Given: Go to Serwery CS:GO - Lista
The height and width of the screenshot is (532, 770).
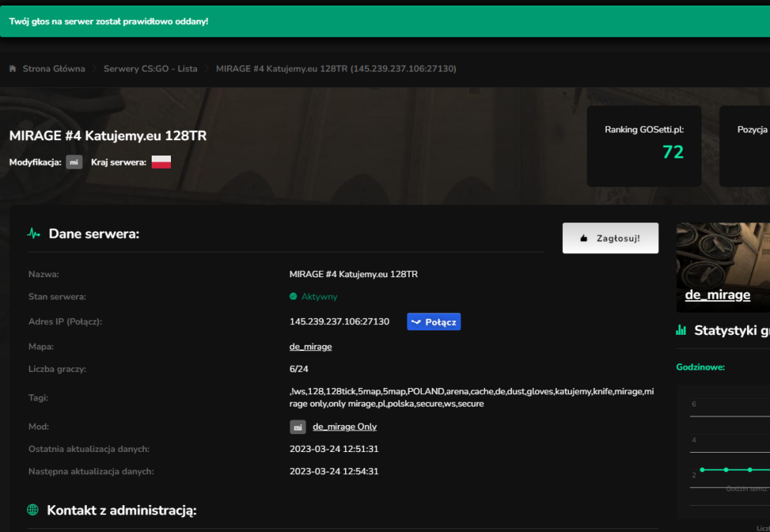Looking at the screenshot, I should [150, 69].
